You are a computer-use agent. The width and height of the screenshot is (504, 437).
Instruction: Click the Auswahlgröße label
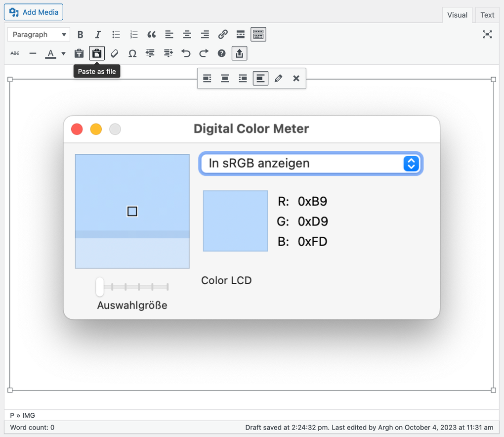(132, 305)
